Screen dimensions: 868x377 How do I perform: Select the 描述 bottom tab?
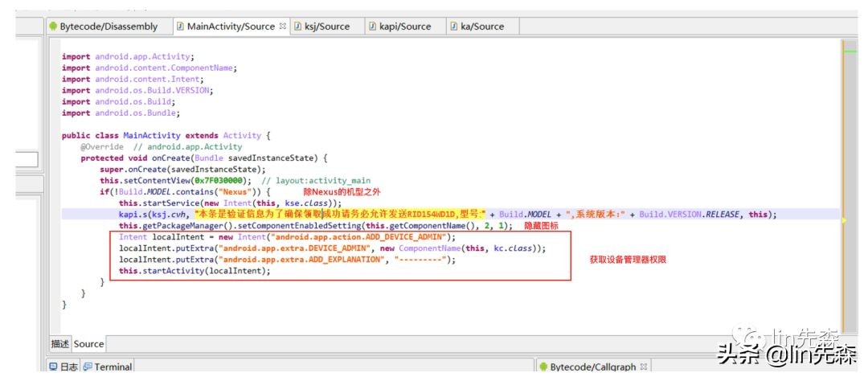(x=60, y=344)
